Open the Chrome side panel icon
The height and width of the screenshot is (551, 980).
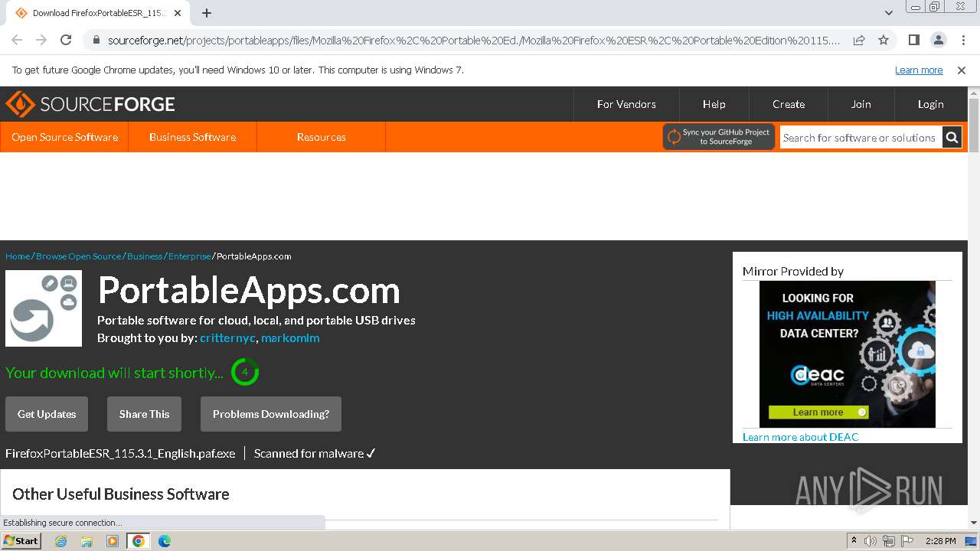(913, 40)
